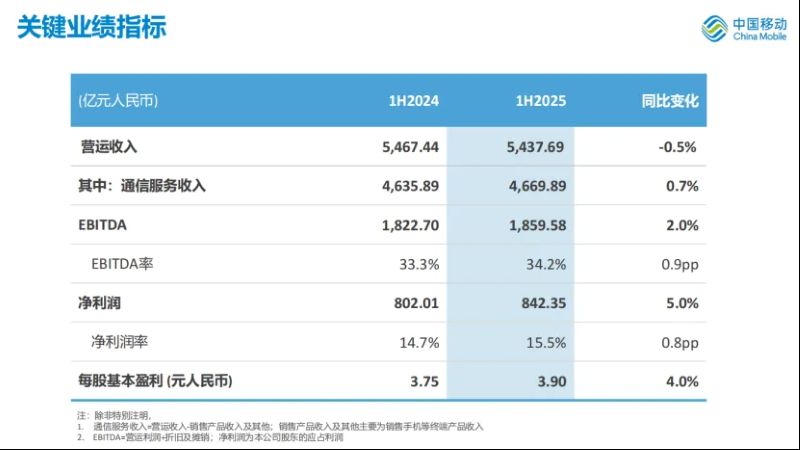This screenshot has width=800, height=450.
Task: Click the China Mobile logo icon
Action: pos(713,30)
